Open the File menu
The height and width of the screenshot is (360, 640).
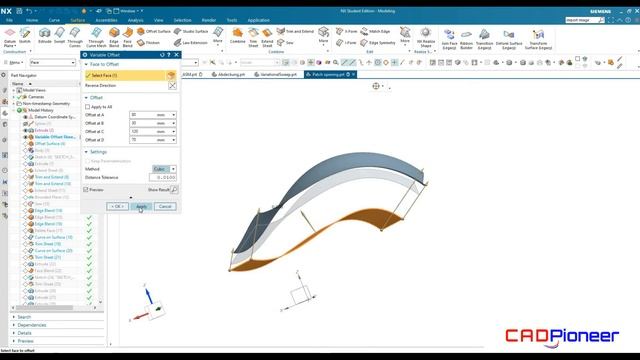pos(9,20)
